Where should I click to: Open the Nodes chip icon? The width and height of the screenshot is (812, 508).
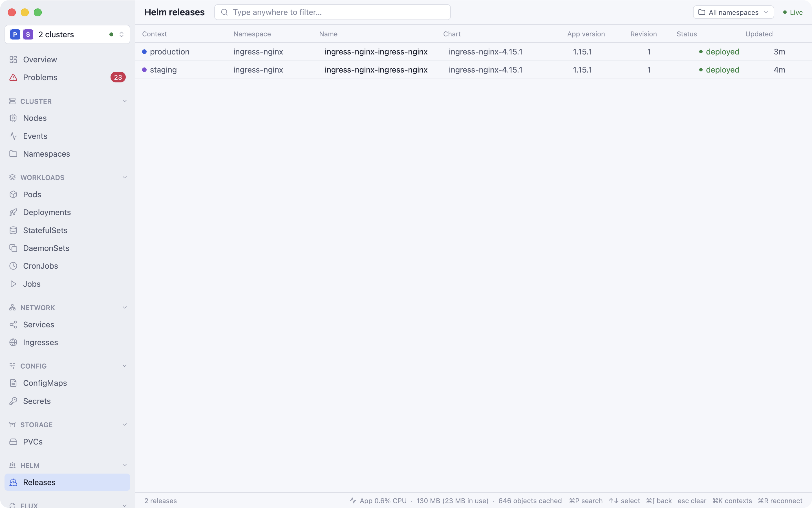point(13,118)
